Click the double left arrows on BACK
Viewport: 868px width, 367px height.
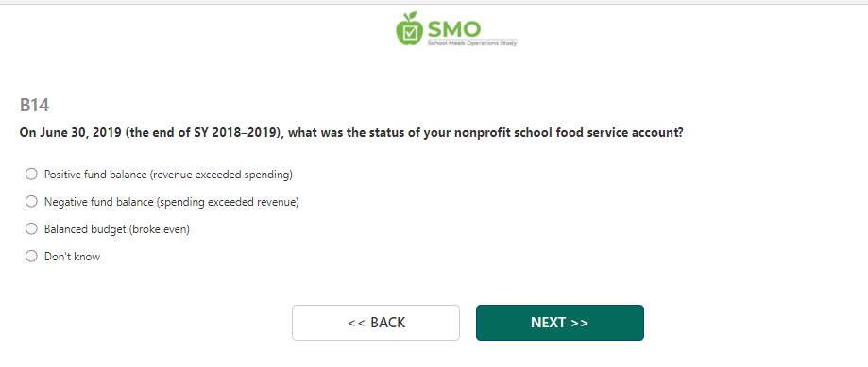pyautogui.click(x=356, y=323)
